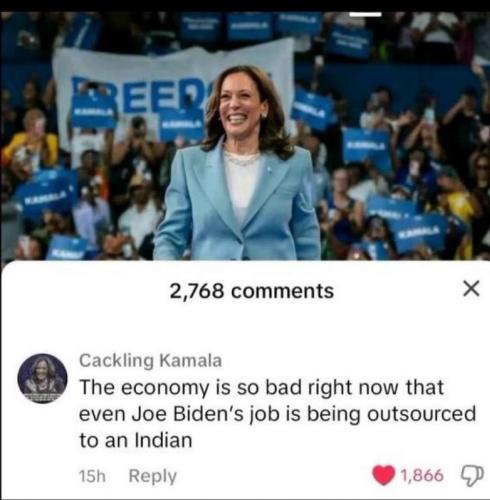Click the white indicator bar above the video

coord(365,14)
